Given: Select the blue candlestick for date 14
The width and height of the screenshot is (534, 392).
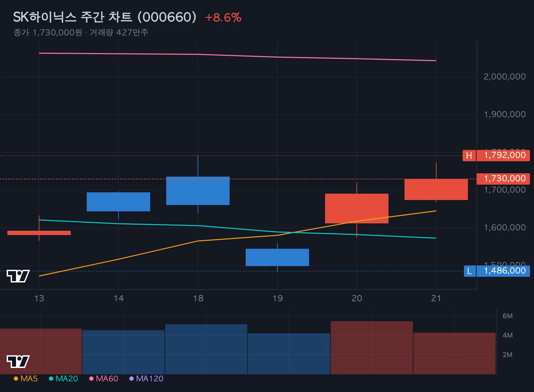Looking at the screenshot, I should point(118,202).
